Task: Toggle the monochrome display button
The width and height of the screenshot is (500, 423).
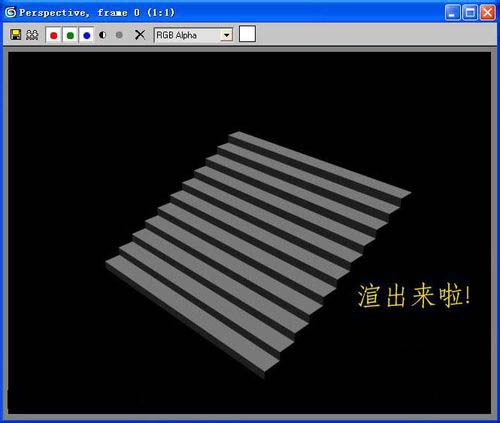Action: pos(119,35)
